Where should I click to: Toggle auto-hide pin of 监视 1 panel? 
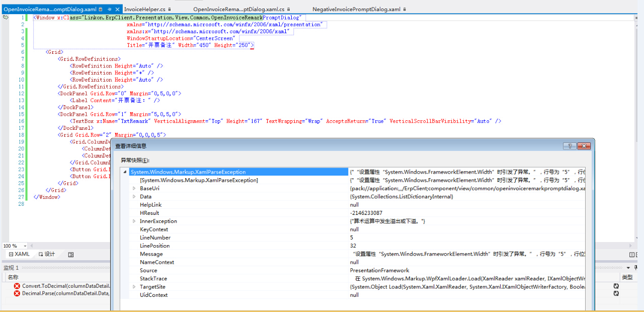click(635, 268)
